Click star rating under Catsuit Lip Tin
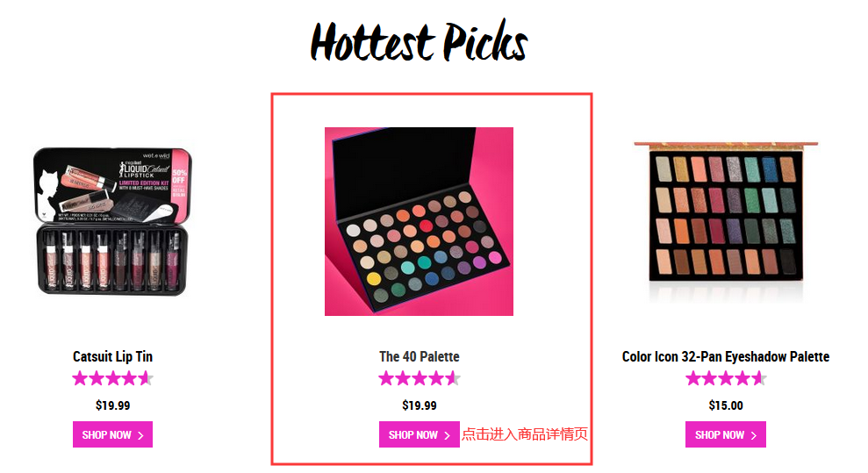 [113, 379]
